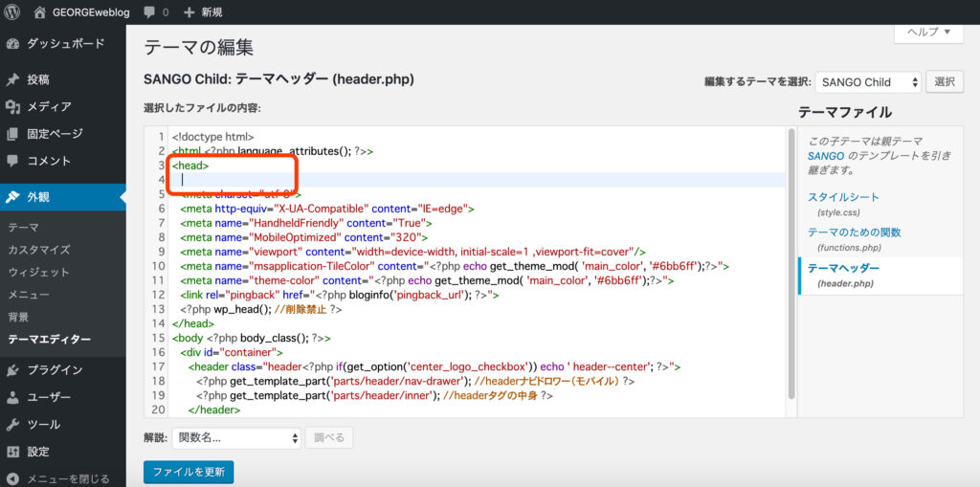Click the meta viewport line
Image resolution: width=980 pixels, height=487 pixels.
[x=412, y=252]
